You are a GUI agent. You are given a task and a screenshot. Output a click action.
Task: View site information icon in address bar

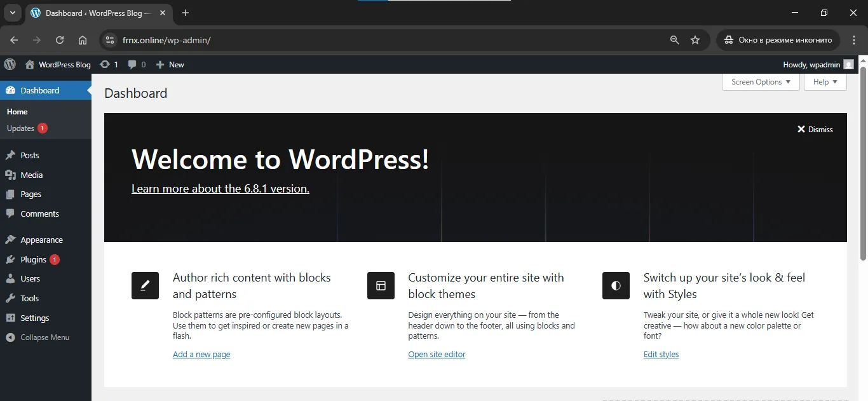tap(111, 40)
